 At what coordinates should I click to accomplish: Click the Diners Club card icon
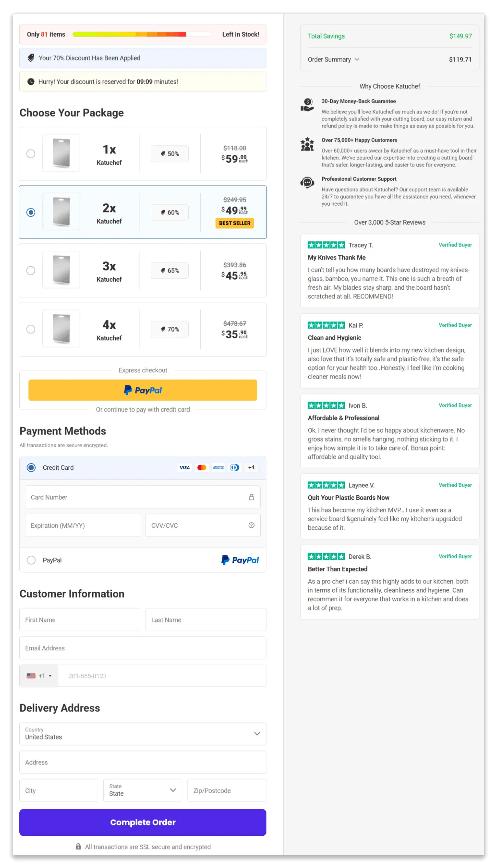(x=234, y=467)
